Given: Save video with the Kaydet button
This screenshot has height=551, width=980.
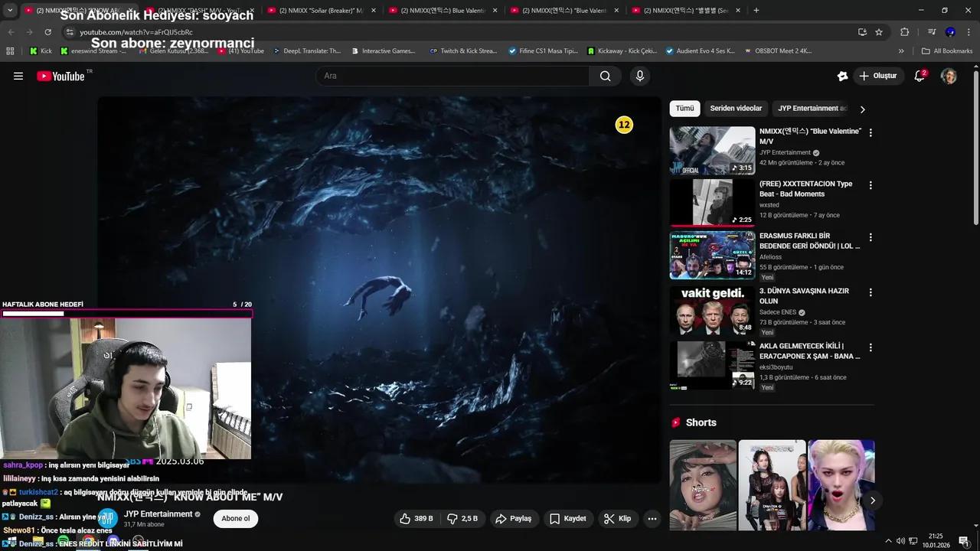Looking at the screenshot, I should [x=567, y=519].
